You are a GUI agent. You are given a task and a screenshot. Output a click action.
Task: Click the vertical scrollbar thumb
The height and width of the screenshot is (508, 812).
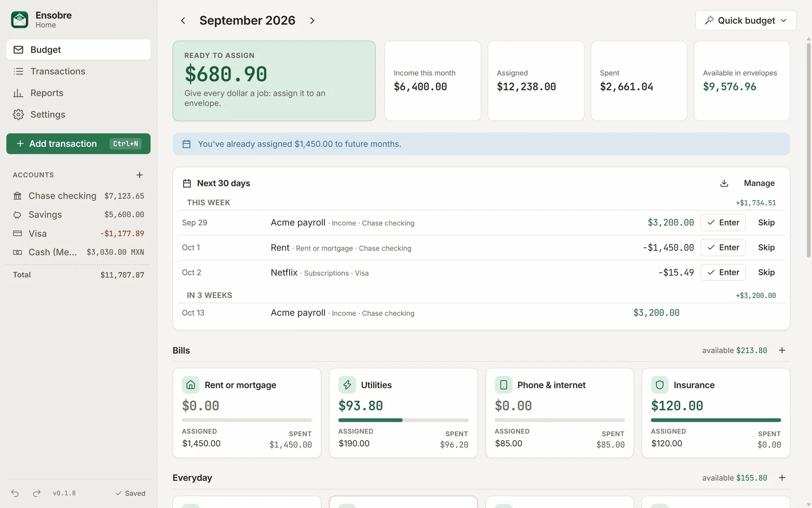pyautogui.click(x=809, y=151)
